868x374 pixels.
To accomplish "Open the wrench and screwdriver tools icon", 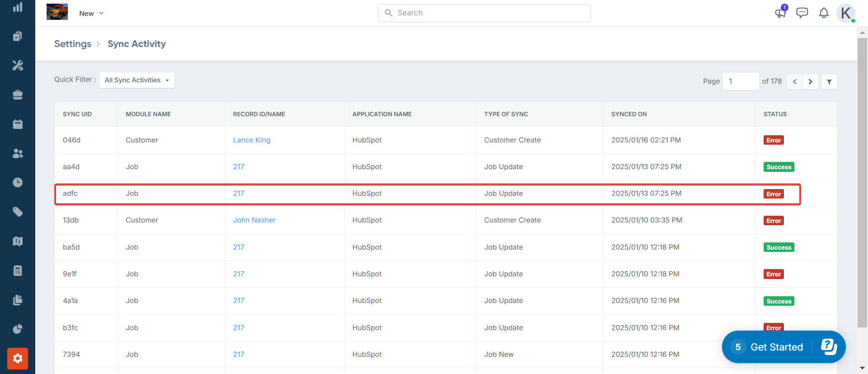I will click(18, 66).
